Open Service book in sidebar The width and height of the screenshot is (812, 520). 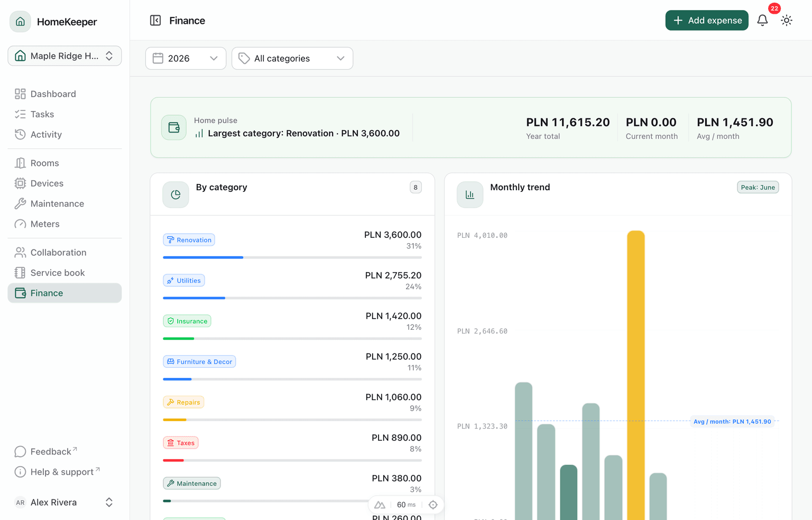point(64,273)
